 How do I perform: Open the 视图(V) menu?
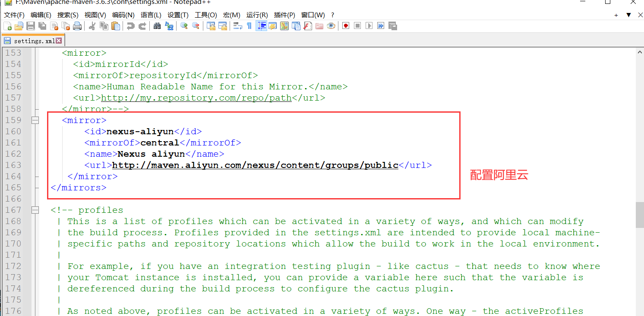tap(95, 15)
